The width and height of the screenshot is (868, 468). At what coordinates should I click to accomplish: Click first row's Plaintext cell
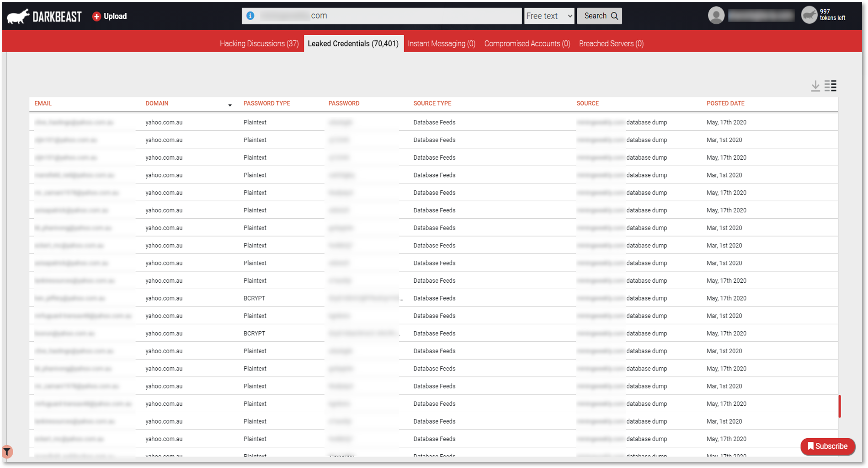[255, 122]
